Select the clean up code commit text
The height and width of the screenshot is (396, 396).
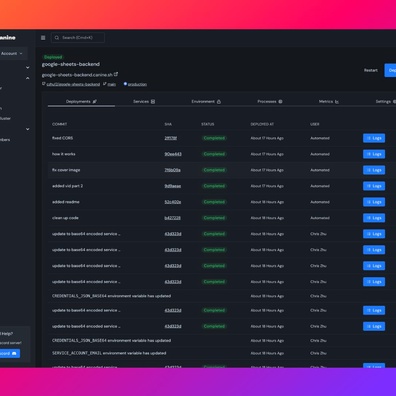65,218
